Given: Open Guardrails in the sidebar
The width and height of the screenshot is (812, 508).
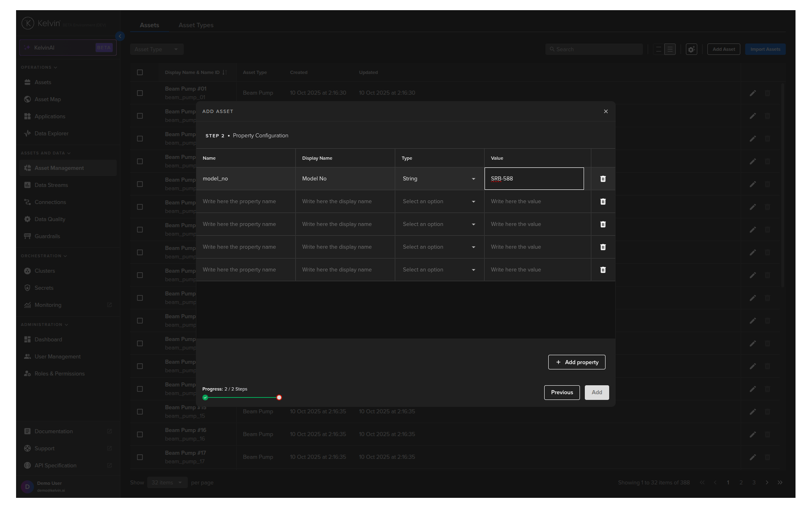Looking at the screenshot, I should click(47, 236).
